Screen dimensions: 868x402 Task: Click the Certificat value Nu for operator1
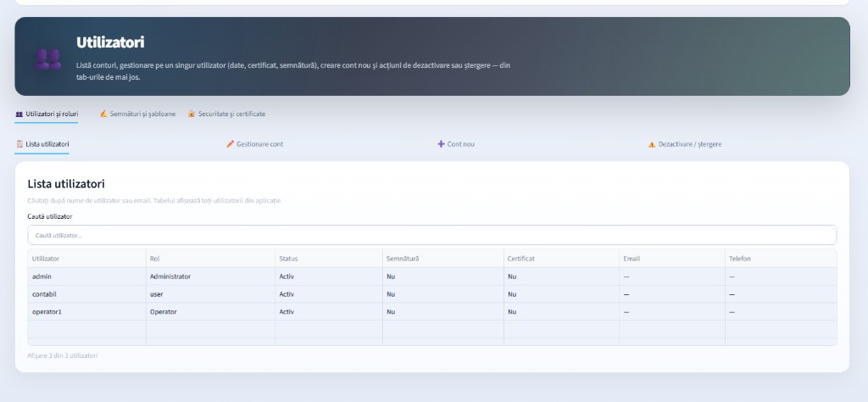click(x=561, y=312)
